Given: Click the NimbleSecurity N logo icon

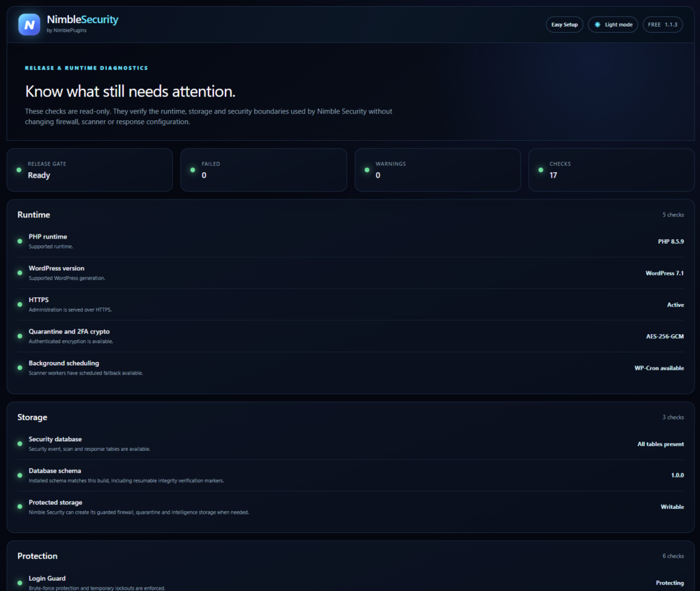Looking at the screenshot, I should (x=29, y=25).
